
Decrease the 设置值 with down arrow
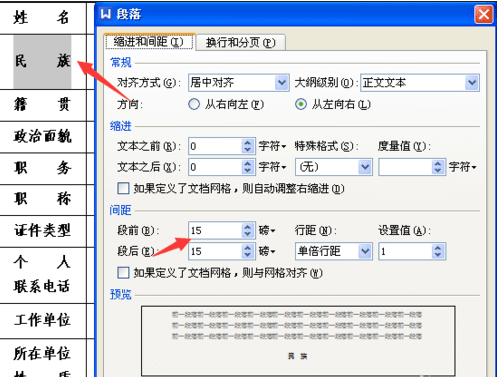click(x=438, y=255)
